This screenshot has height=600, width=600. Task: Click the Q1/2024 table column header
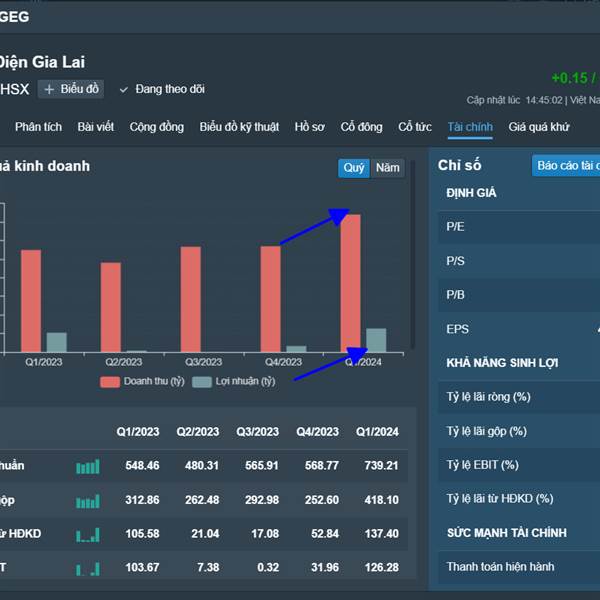click(x=377, y=432)
